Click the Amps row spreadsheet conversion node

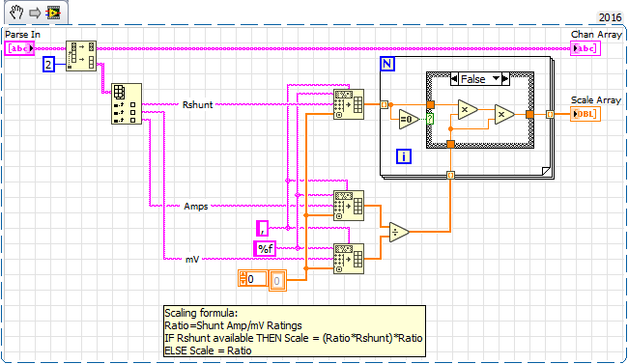click(349, 206)
